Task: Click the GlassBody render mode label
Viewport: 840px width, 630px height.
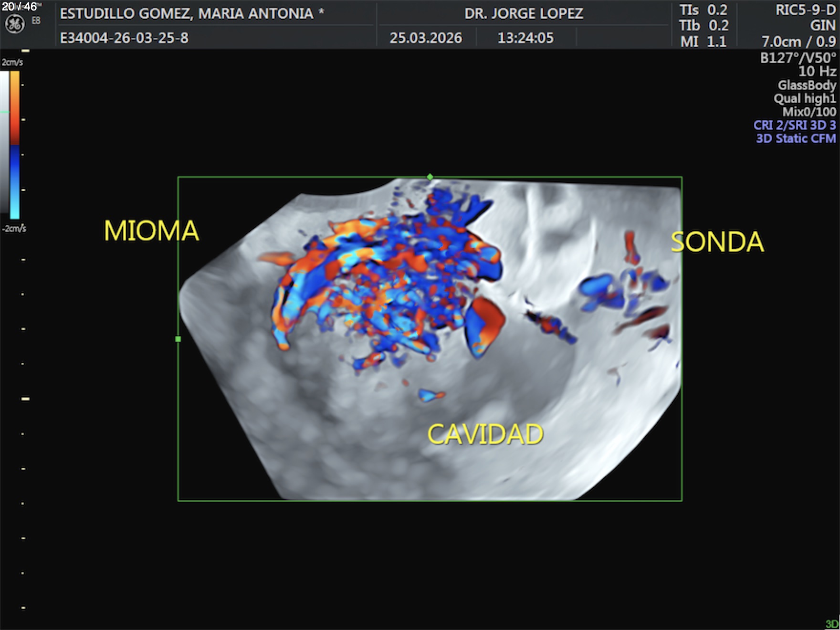Action: [807, 85]
